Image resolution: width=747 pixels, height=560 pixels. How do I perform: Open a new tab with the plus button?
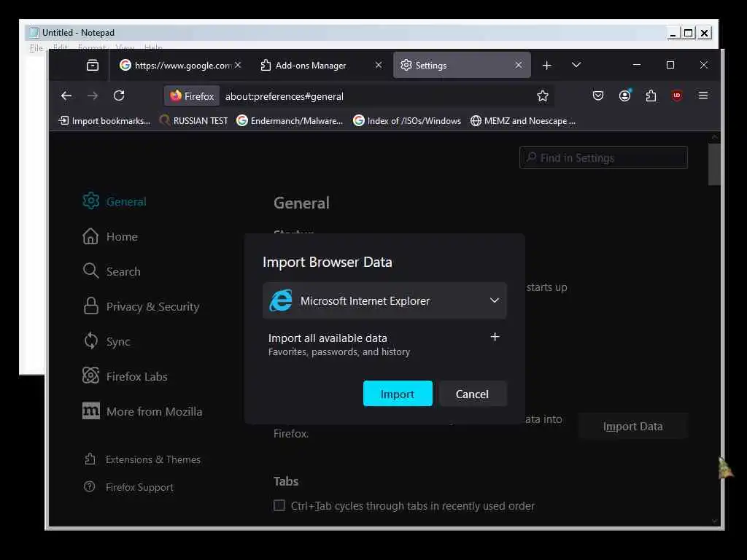click(x=547, y=65)
